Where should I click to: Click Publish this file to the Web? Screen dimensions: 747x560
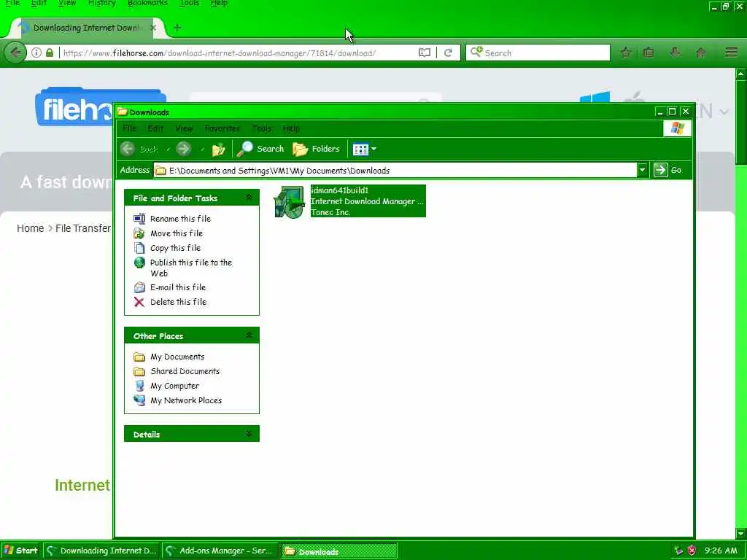pyautogui.click(x=191, y=268)
